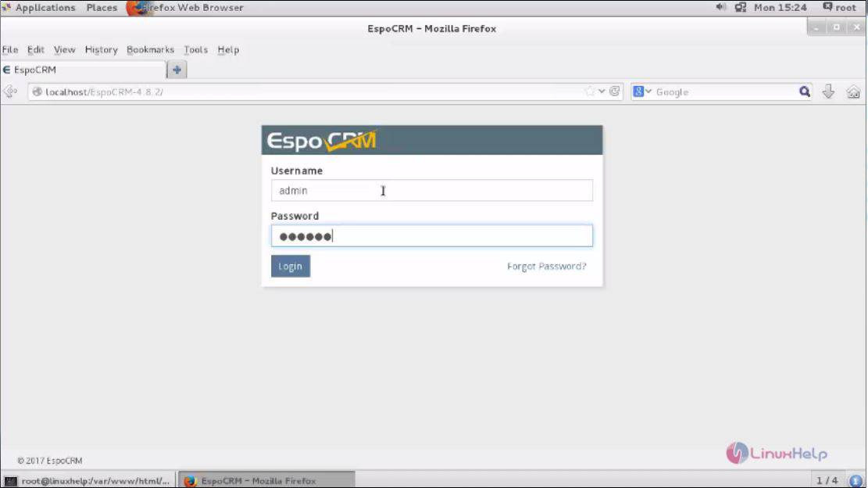Open the Forgot Password? link

(546, 267)
